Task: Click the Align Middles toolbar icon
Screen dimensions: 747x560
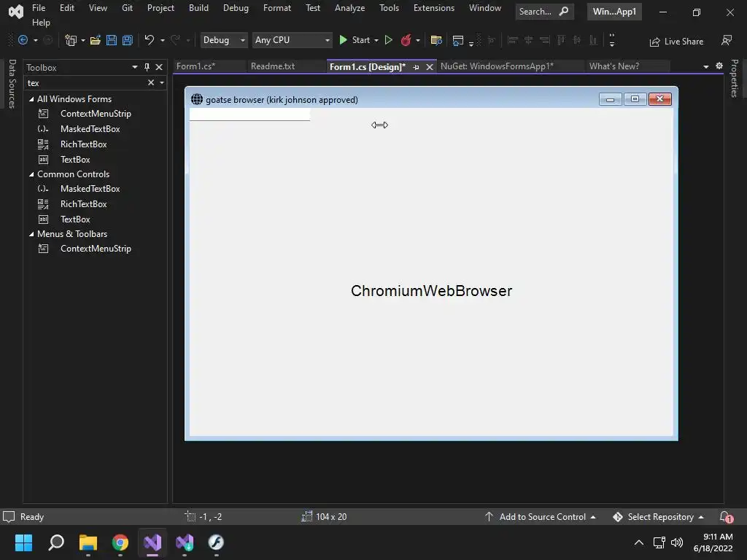Action: coord(577,41)
